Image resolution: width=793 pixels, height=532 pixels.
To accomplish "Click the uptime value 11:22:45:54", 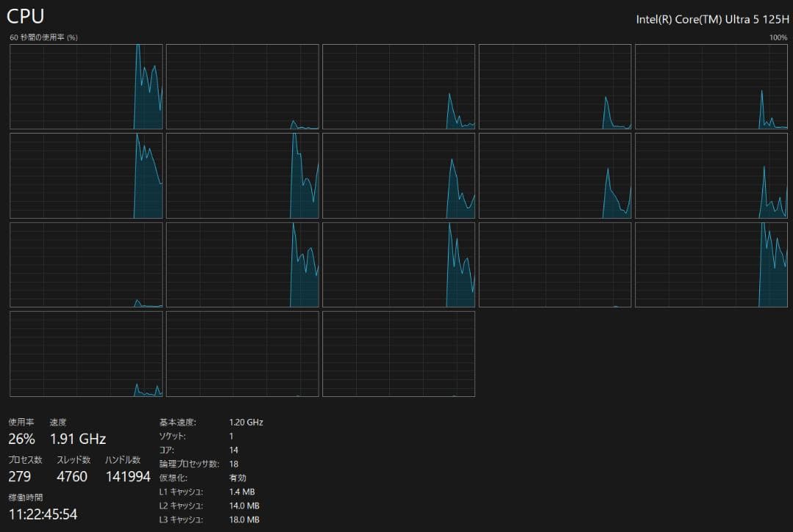I will [x=43, y=514].
